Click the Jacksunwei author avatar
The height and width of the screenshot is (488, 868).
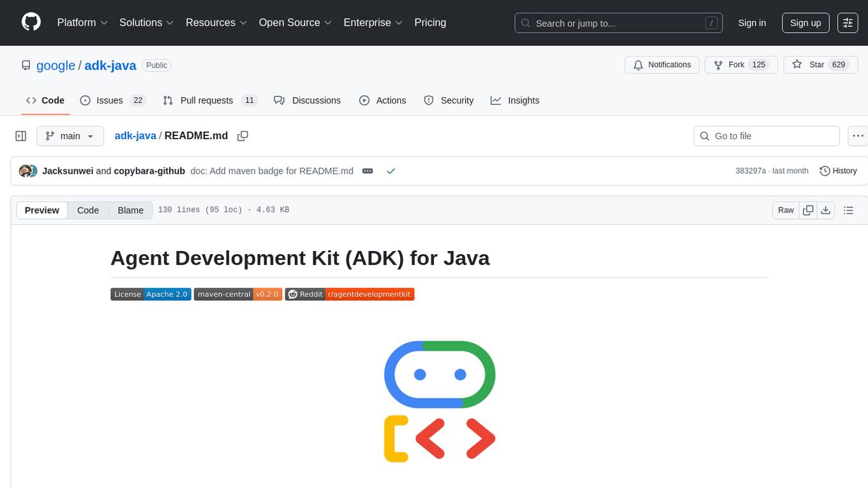click(26, 171)
